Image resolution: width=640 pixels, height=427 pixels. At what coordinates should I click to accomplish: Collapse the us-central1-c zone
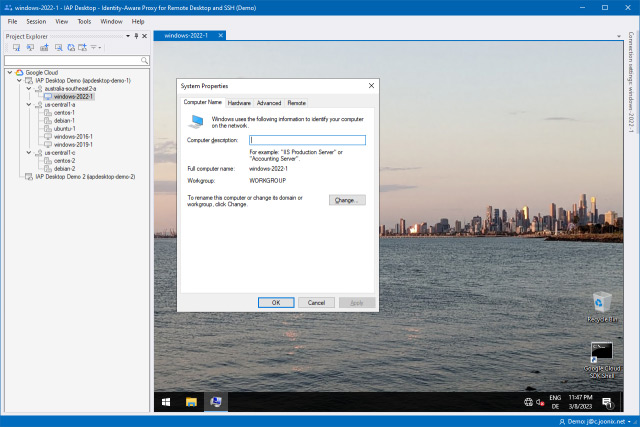29,152
